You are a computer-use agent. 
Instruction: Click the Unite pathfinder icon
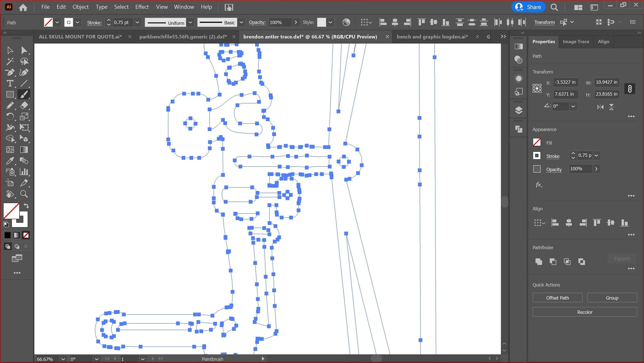(x=539, y=262)
